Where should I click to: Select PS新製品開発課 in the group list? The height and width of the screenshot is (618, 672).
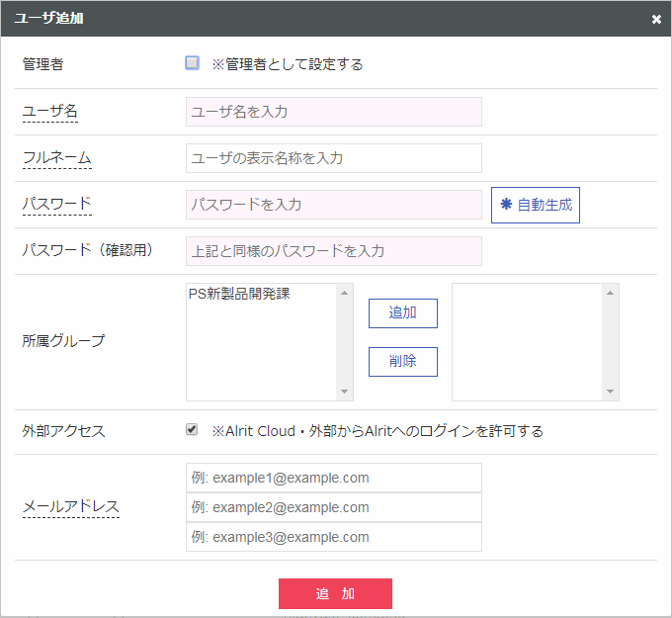239,294
